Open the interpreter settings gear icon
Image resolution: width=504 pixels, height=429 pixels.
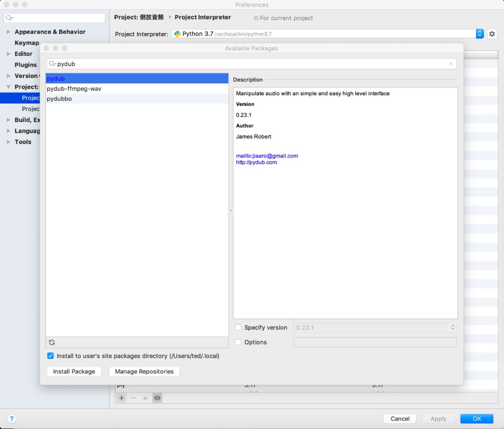click(492, 34)
